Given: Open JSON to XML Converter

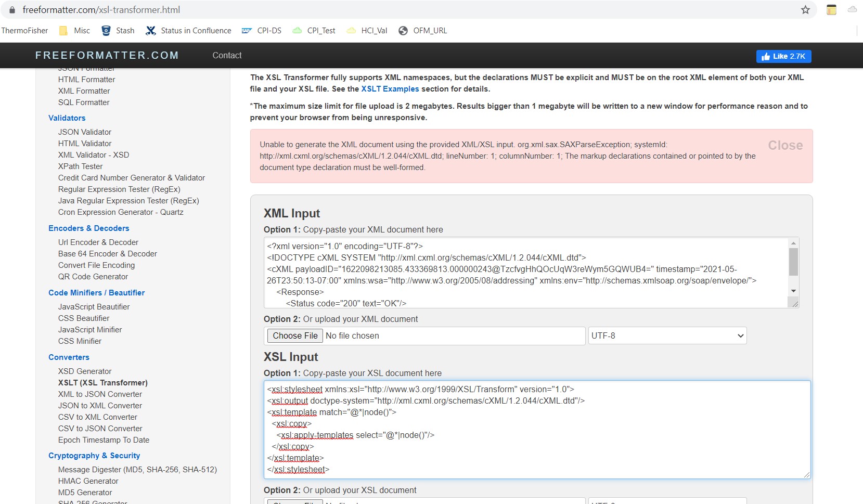Looking at the screenshot, I should tap(100, 406).
